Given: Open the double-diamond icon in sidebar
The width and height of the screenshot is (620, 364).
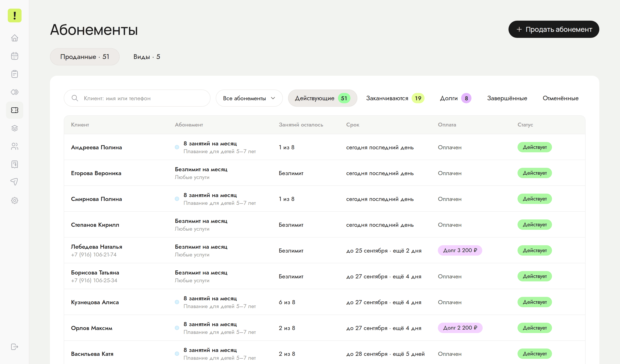Looking at the screenshot, I should (x=14, y=92).
